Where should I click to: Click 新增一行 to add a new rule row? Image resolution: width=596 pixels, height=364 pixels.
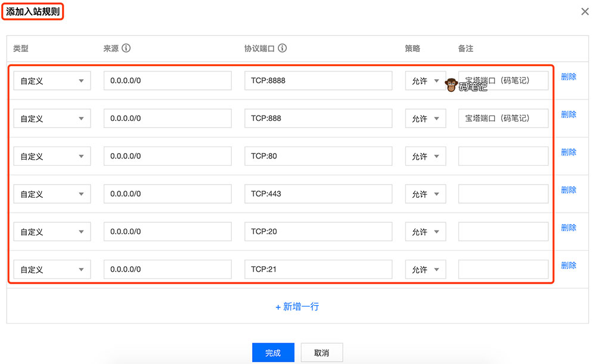[x=297, y=306]
